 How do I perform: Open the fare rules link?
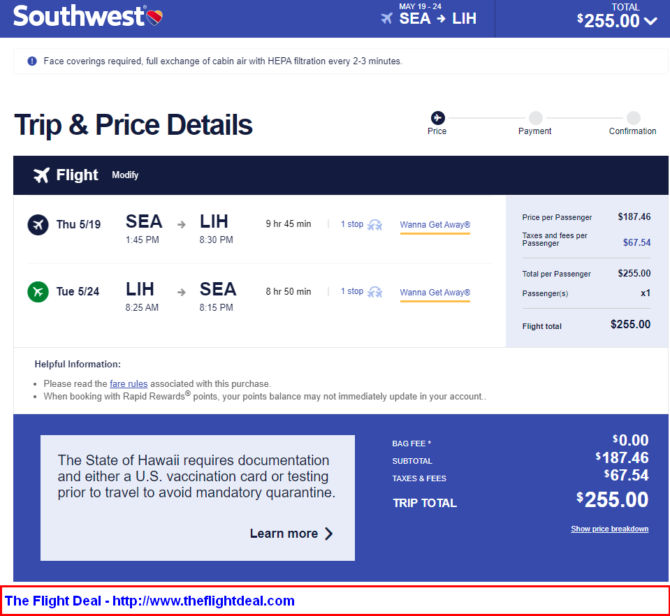(129, 384)
